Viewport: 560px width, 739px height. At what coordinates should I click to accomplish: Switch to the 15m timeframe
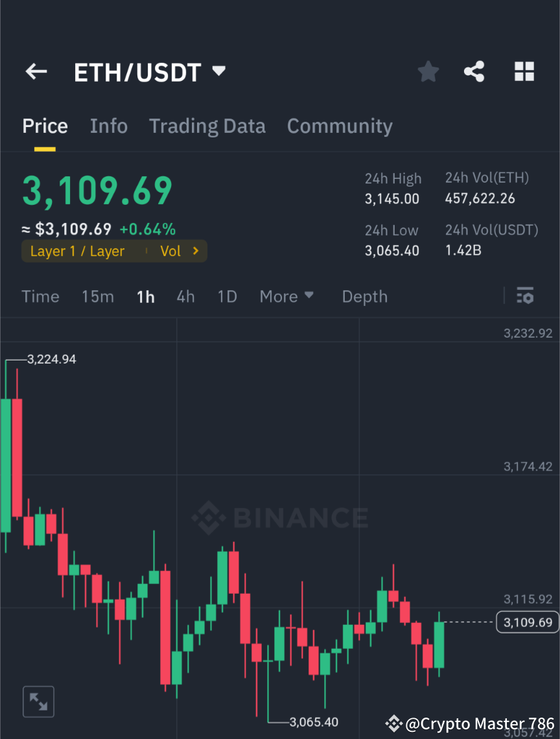click(98, 296)
